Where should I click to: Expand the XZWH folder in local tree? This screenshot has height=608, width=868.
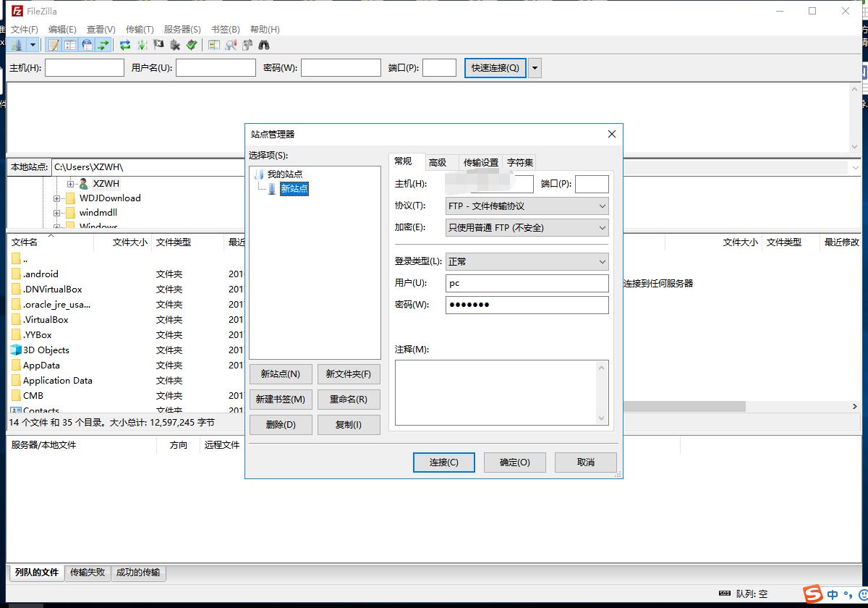[x=70, y=183]
